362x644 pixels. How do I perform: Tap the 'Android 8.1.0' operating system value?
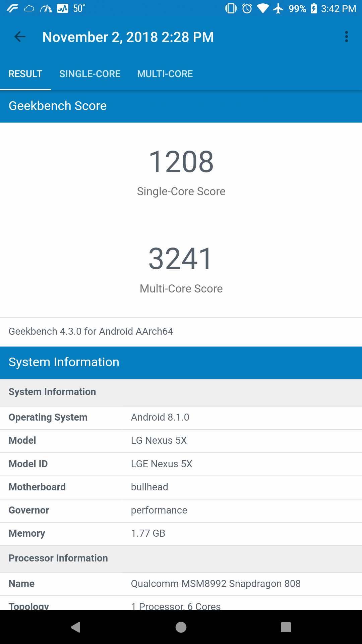coord(160,417)
